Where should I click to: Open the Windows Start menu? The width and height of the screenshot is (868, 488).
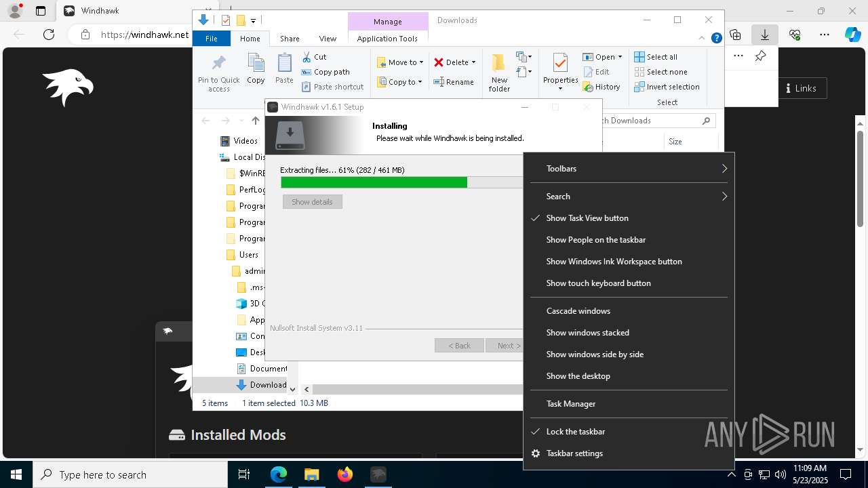[x=16, y=474]
